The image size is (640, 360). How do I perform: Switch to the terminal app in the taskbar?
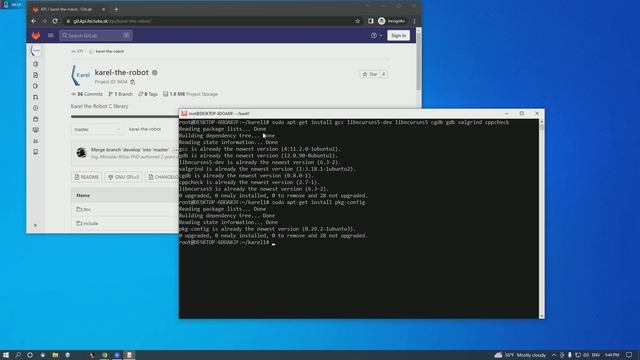click(x=129, y=355)
